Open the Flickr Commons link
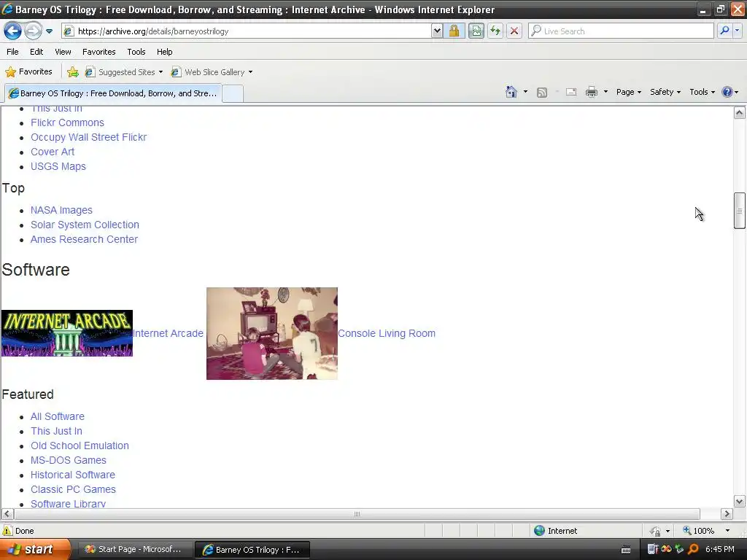 pos(67,122)
